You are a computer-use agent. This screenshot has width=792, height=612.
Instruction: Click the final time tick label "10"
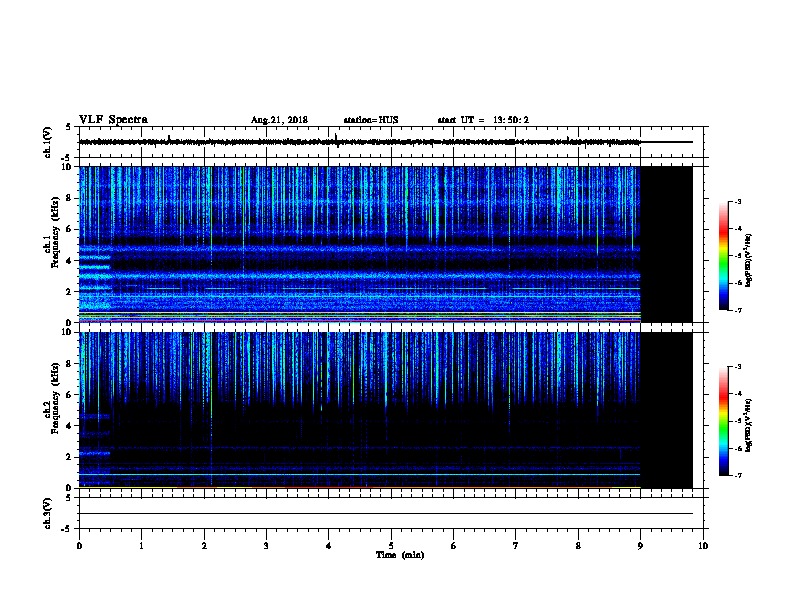pyautogui.click(x=703, y=545)
